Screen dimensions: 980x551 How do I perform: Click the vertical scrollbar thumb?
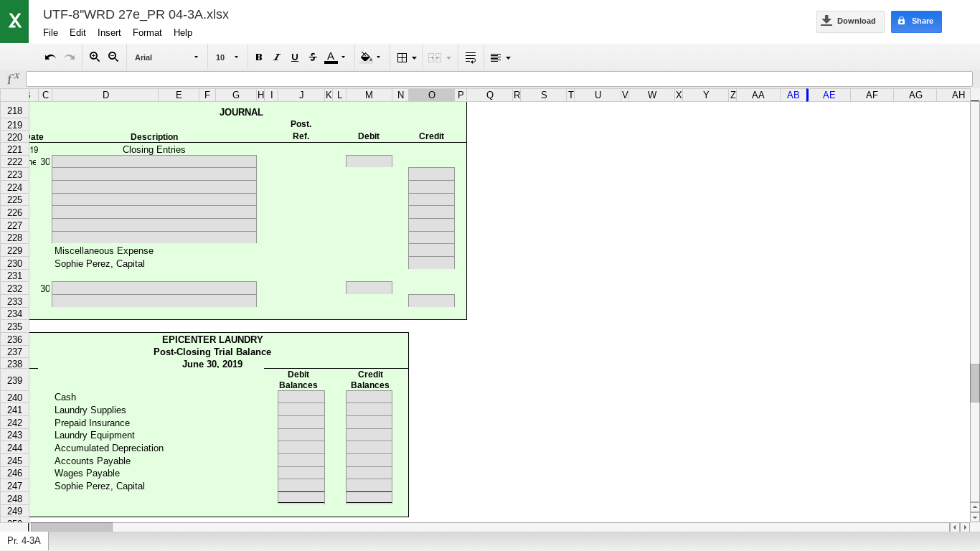tap(975, 383)
